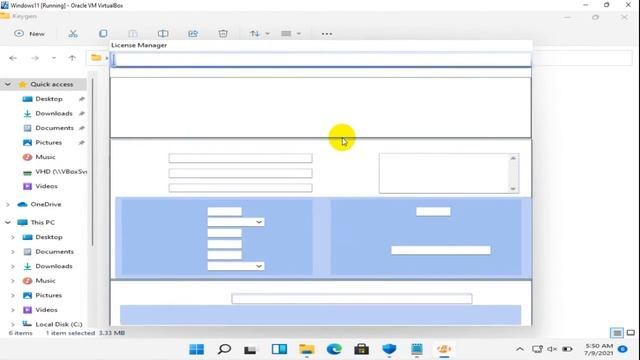
Task: Open taskbar Search
Action: pyautogui.click(x=224, y=349)
